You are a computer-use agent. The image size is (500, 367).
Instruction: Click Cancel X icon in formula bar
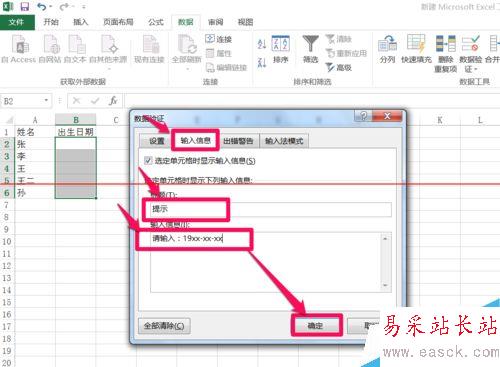click(77, 101)
